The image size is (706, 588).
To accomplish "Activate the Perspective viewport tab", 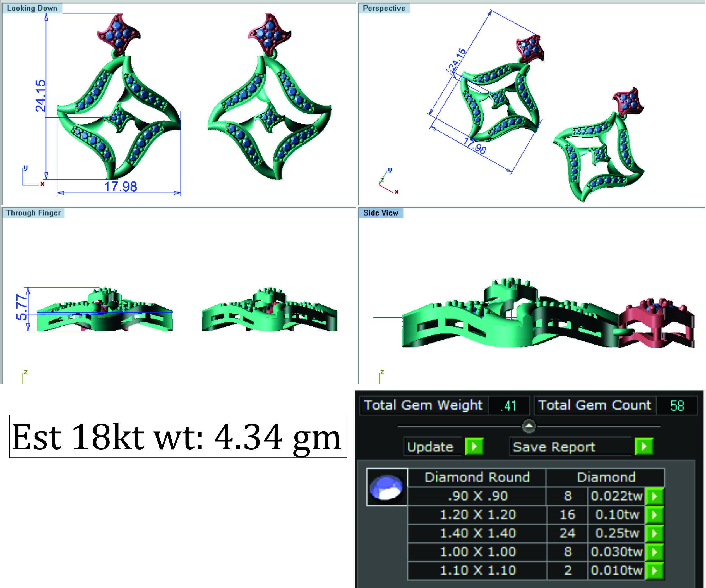I will click(384, 8).
